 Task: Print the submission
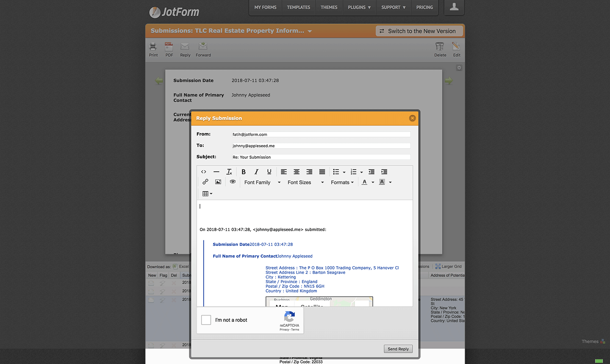tap(153, 50)
